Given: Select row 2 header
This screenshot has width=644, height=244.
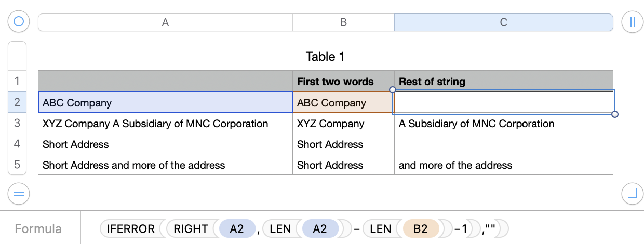Looking at the screenshot, I should coord(17,102).
